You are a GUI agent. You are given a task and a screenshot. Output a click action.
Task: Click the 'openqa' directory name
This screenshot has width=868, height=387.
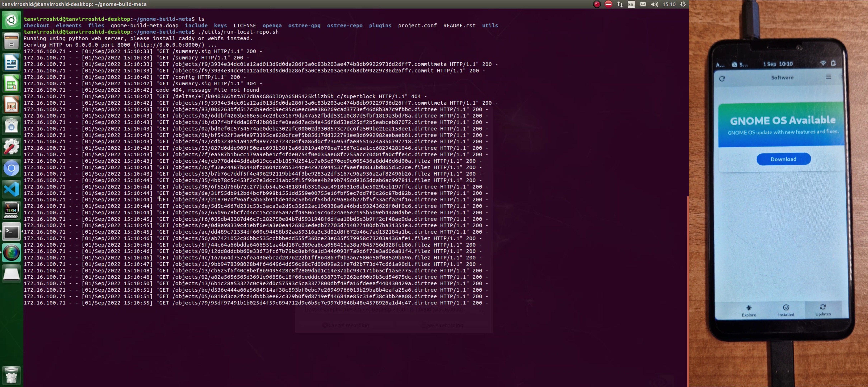(272, 26)
